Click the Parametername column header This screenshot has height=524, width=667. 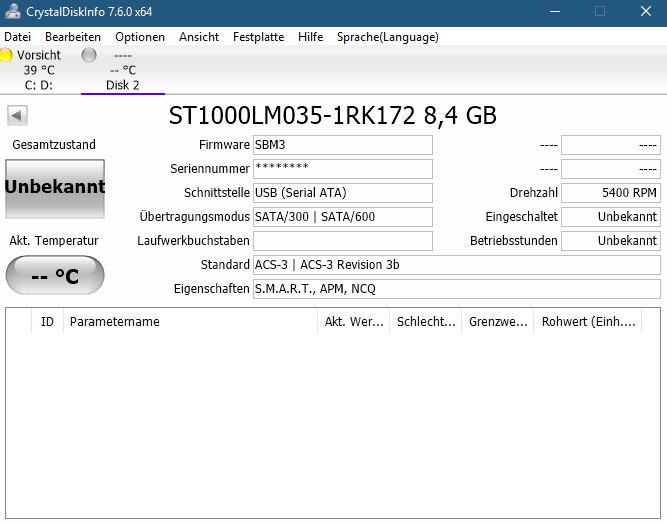coord(190,322)
